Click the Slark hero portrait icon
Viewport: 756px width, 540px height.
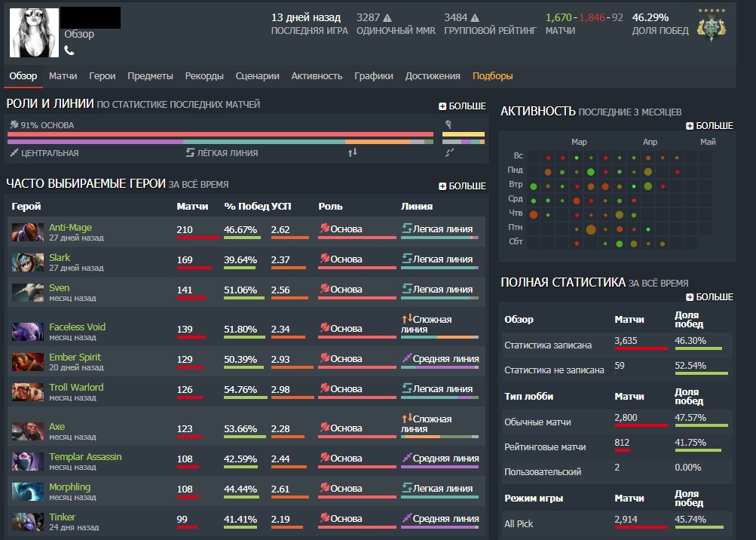click(28, 262)
